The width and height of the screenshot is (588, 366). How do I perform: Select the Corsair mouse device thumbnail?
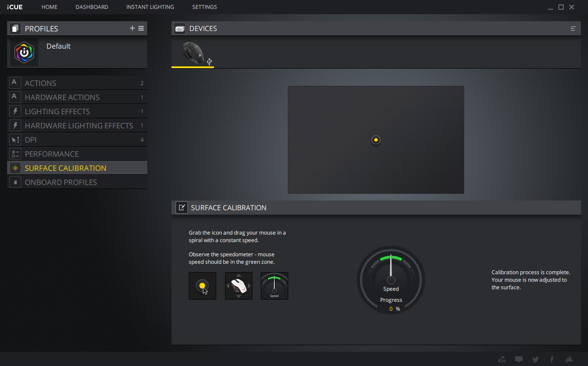[x=193, y=53]
